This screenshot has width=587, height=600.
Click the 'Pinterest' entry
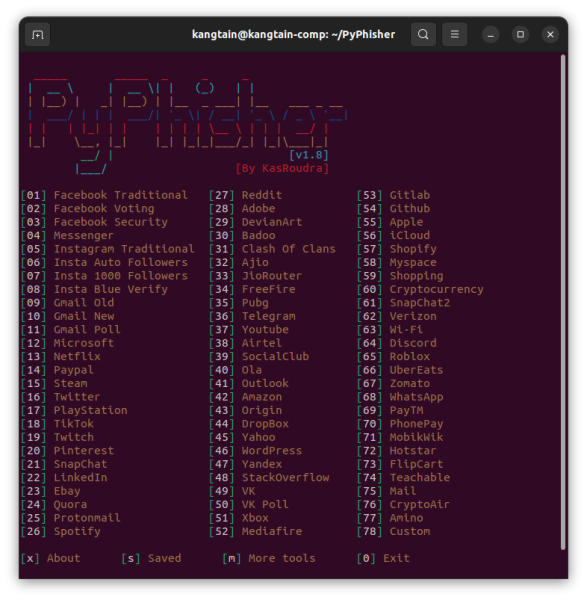pos(83,451)
